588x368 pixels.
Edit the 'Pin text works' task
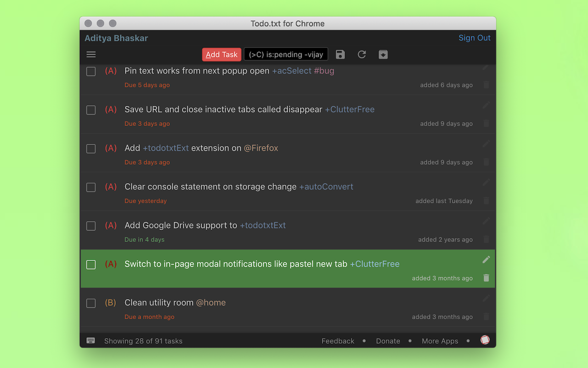click(x=486, y=67)
